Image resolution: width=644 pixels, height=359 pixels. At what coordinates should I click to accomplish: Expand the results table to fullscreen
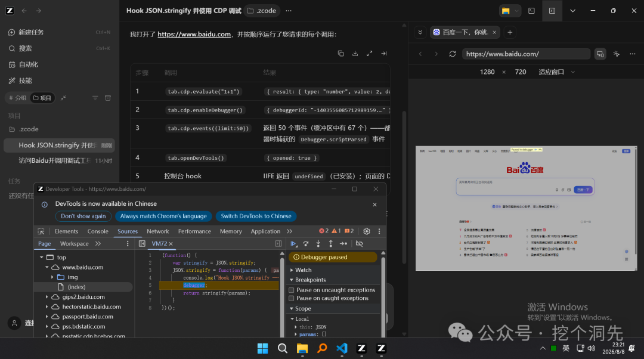369,54
